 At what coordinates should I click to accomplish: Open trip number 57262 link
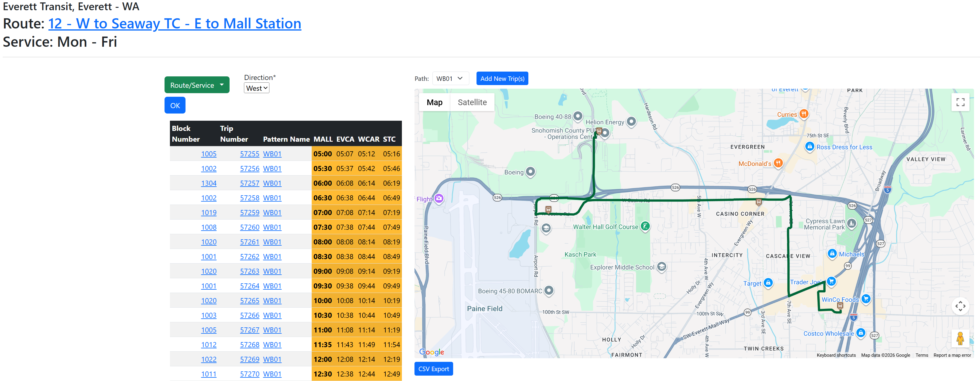coord(249,257)
